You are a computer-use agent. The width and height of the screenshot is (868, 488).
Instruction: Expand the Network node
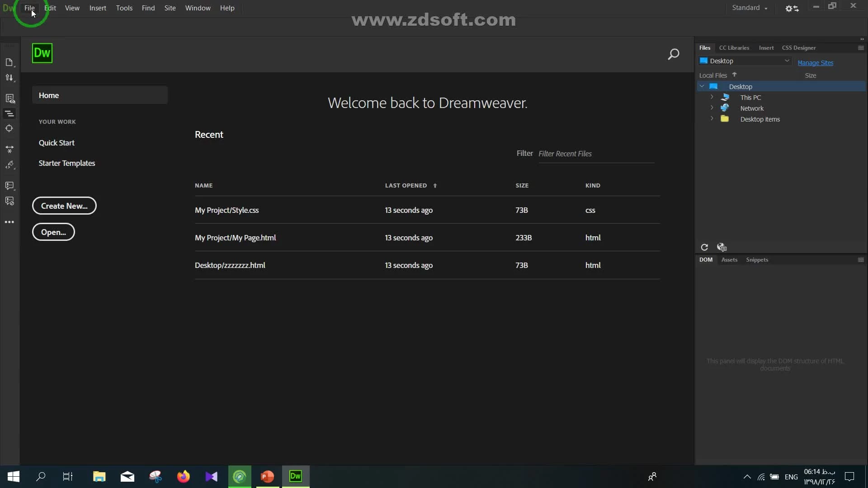click(712, 108)
